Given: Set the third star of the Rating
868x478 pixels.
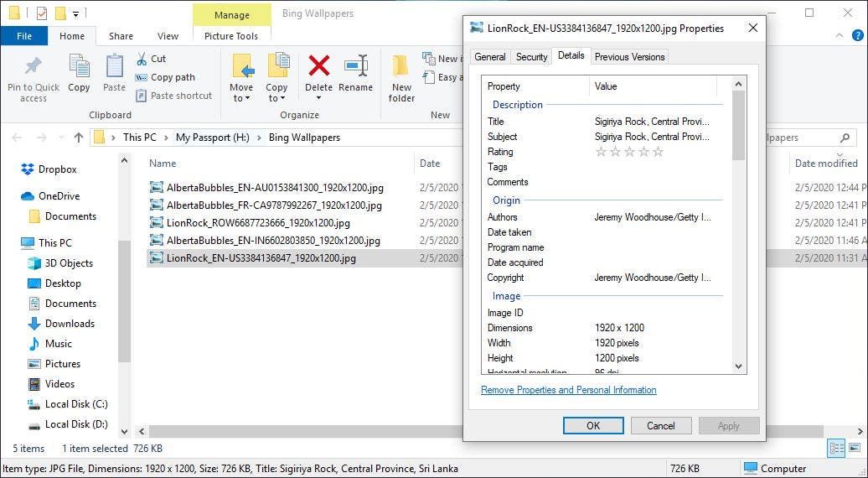Looking at the screenshot, I should click(629, 152).
